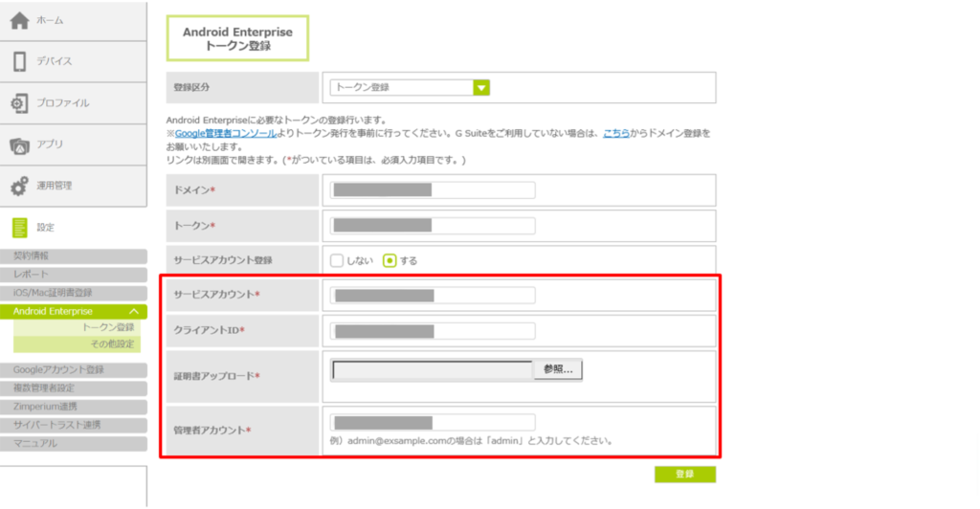Click the Home house icon

19,20
